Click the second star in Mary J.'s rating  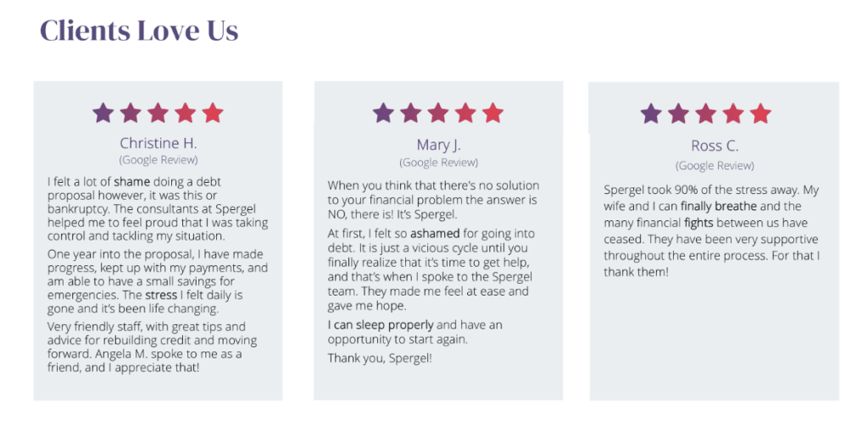pos(410,113)
